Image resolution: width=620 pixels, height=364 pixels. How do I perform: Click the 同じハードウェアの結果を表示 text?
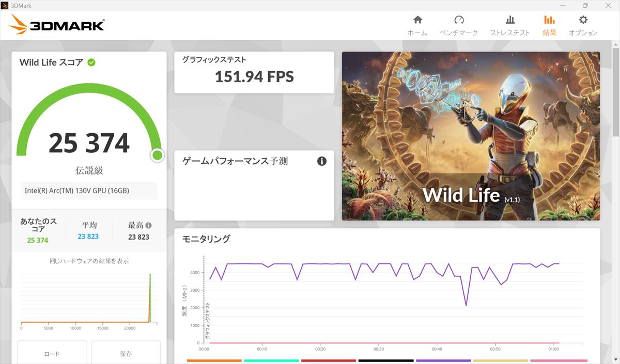pyautogui.click(x=89, y=261)
